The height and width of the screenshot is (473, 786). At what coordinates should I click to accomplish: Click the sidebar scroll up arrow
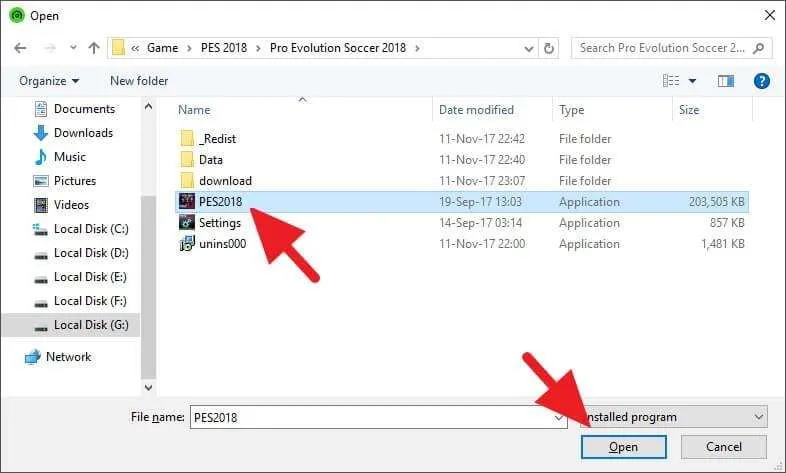(x=148, y=106)
